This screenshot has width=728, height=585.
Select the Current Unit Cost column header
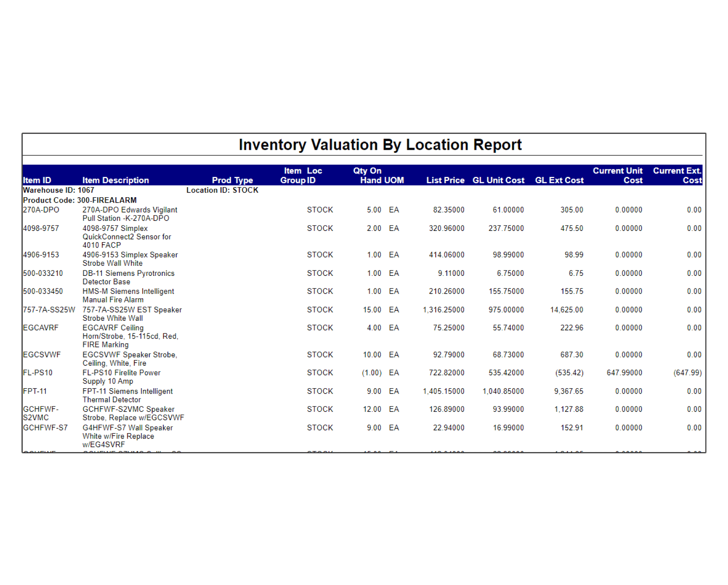pos(617,175)
